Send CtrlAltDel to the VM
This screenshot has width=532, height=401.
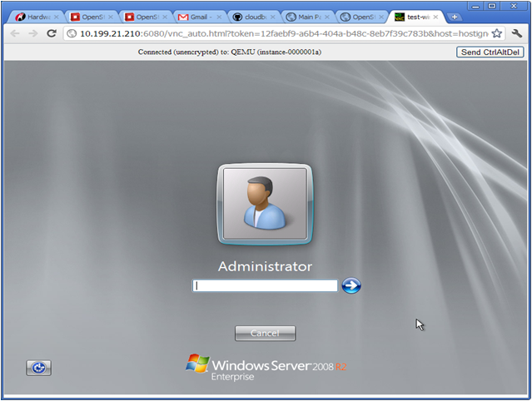pos(490,52)
